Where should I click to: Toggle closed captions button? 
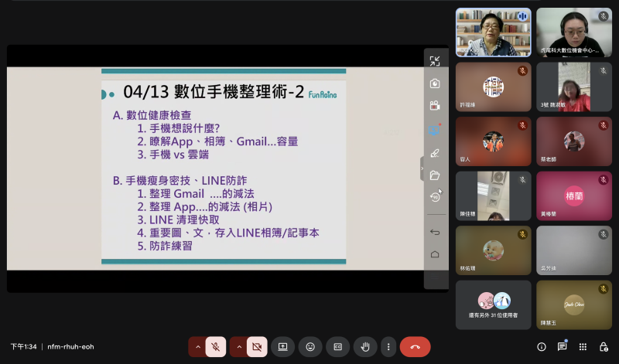[338, 347]
